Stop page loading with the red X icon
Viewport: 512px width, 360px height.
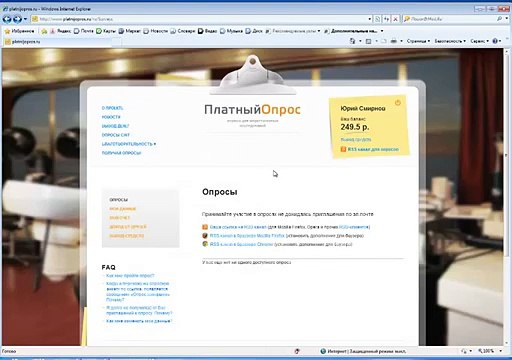395,19
